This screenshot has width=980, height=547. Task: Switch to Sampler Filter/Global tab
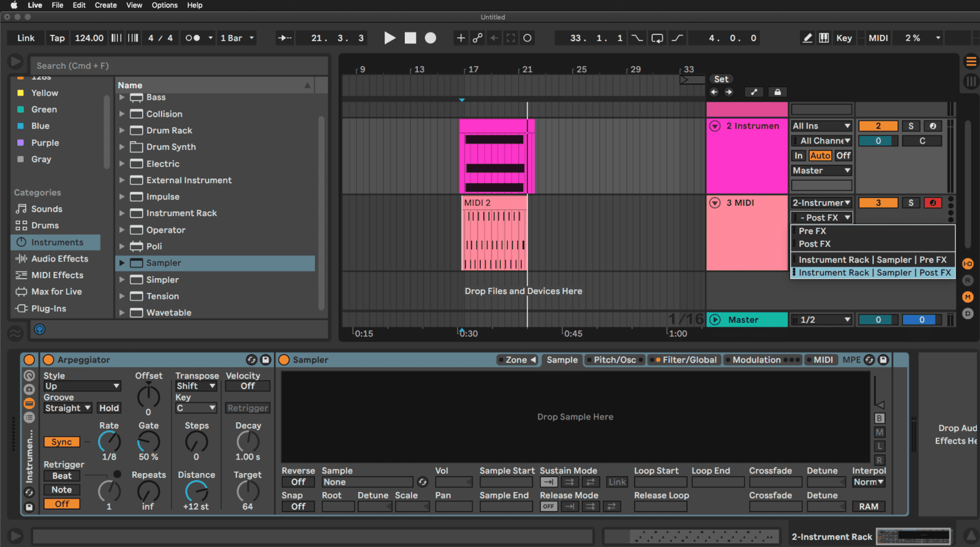pos(688,360)
